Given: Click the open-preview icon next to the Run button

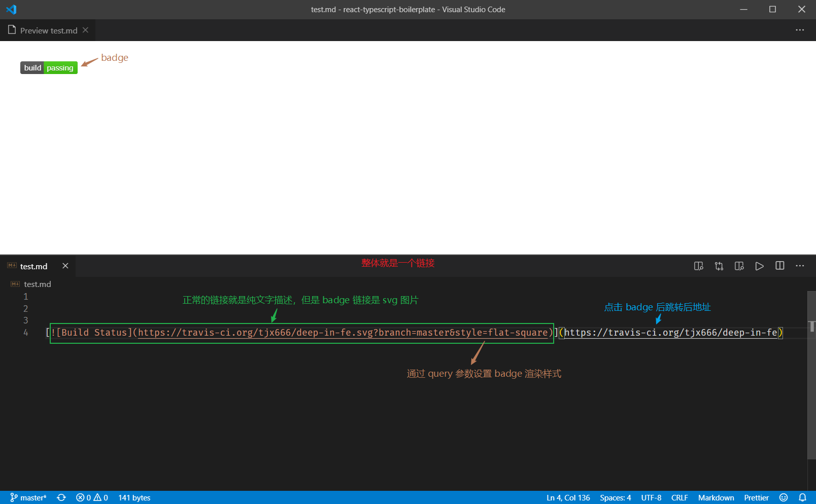Looking at the screenshot, I should (739, 266).
